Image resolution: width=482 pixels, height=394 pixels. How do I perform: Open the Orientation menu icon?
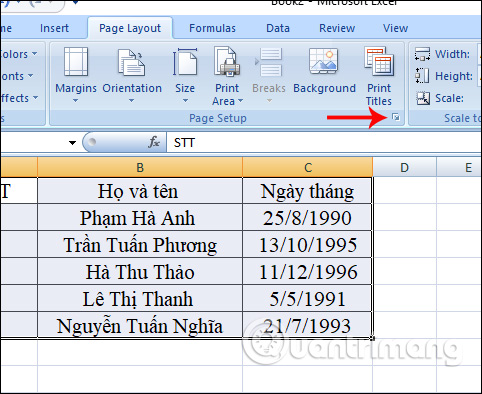[131, 62]
